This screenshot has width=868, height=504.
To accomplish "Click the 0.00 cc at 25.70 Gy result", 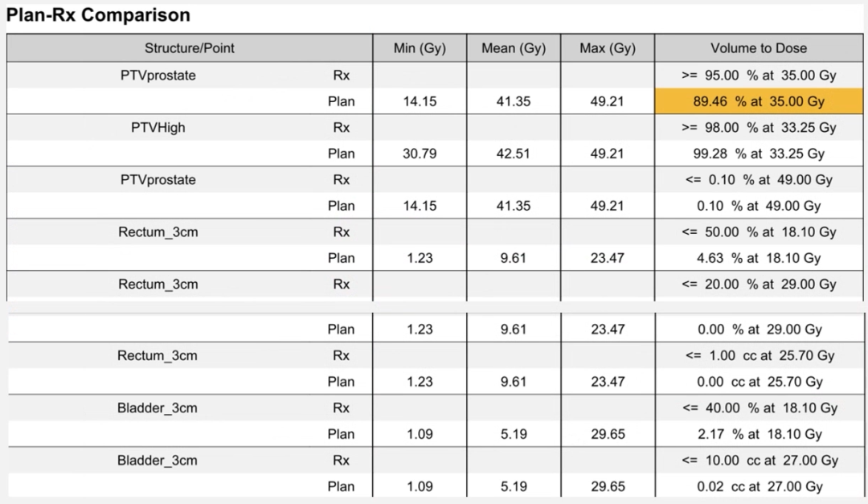I will [759, 382].
